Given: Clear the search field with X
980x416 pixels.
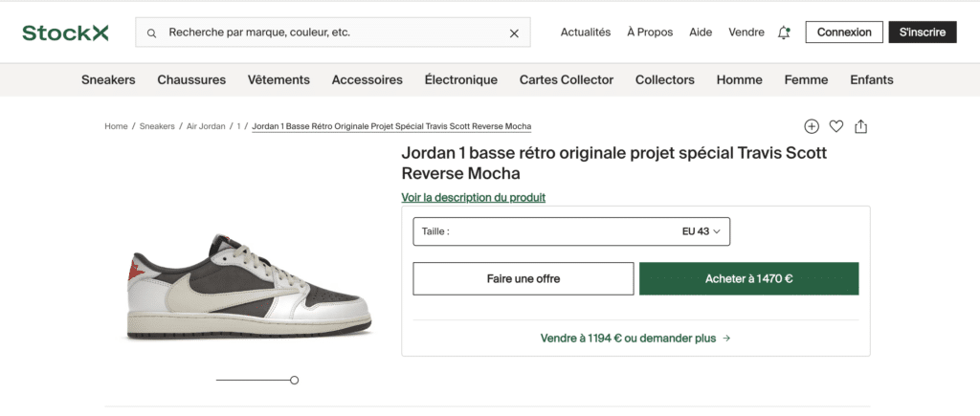Looking at the screenshot, I should (514, 33).
